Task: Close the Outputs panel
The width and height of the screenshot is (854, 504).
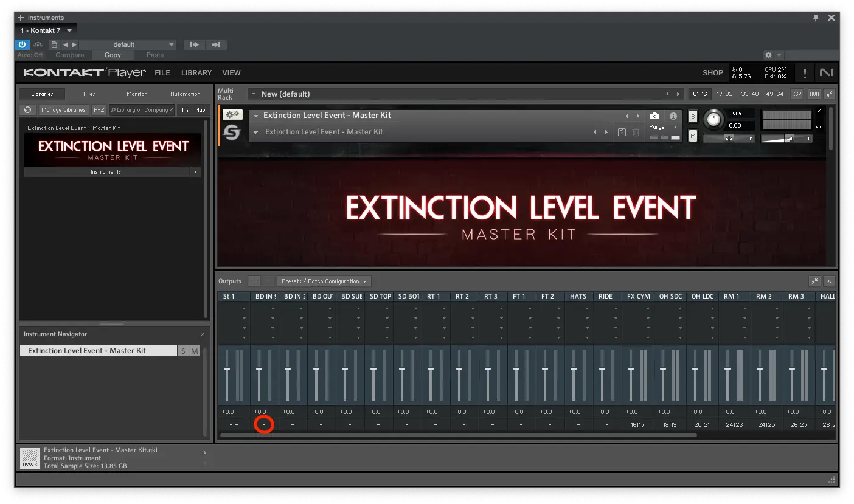Action: tap(830, 281)
